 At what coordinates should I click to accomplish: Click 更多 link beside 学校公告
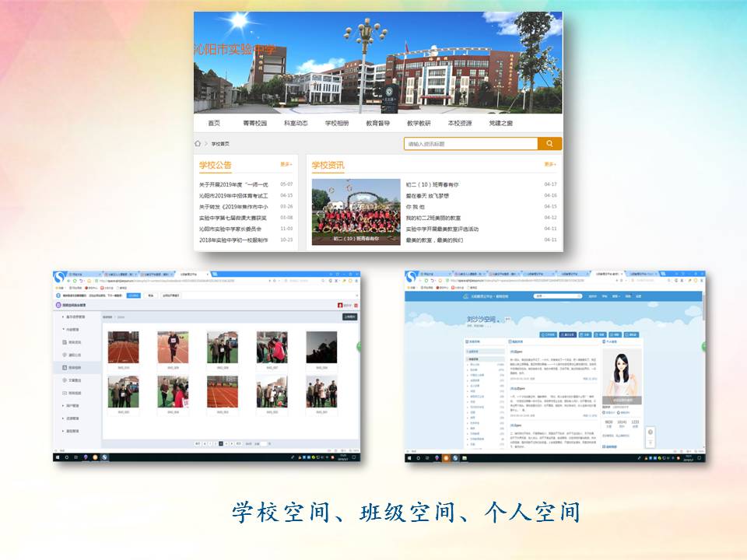click(286, 164)
